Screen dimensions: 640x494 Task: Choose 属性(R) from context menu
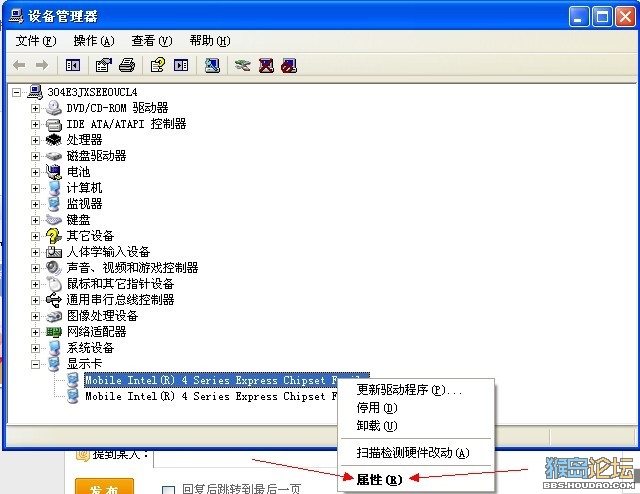(x=379, y=479)
